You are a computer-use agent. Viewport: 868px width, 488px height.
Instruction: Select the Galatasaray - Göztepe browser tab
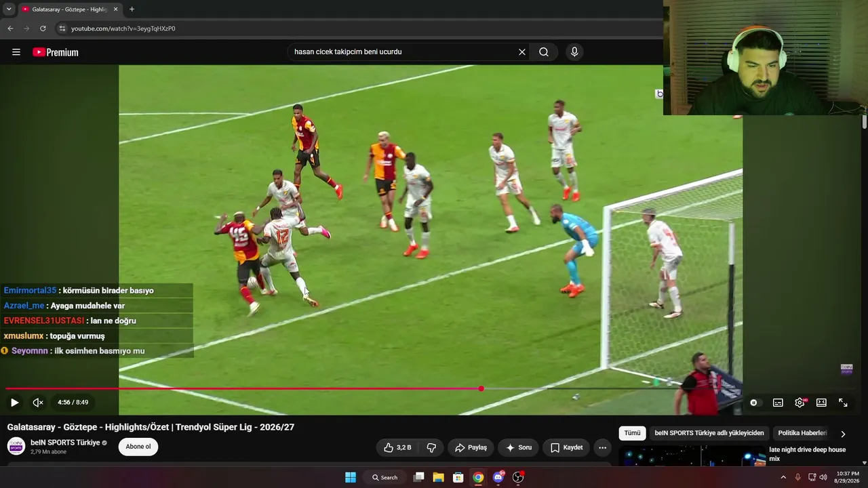[x=70, y=9]
